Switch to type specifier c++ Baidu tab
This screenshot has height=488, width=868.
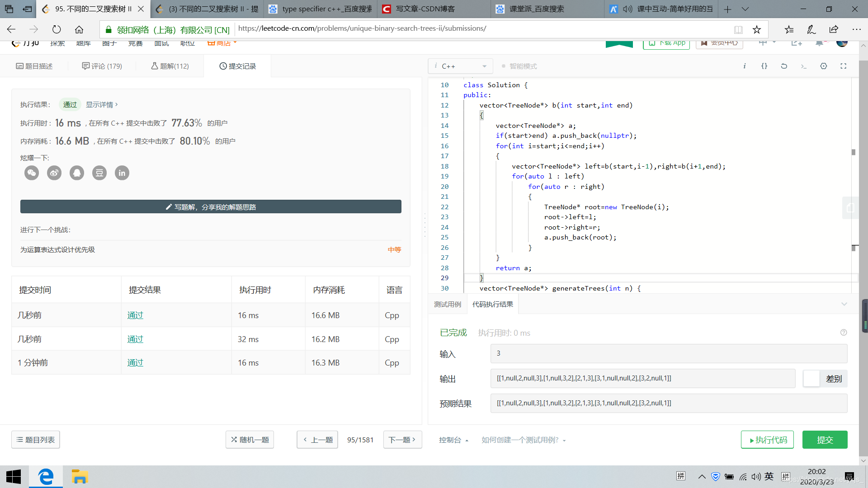point(320,9)
